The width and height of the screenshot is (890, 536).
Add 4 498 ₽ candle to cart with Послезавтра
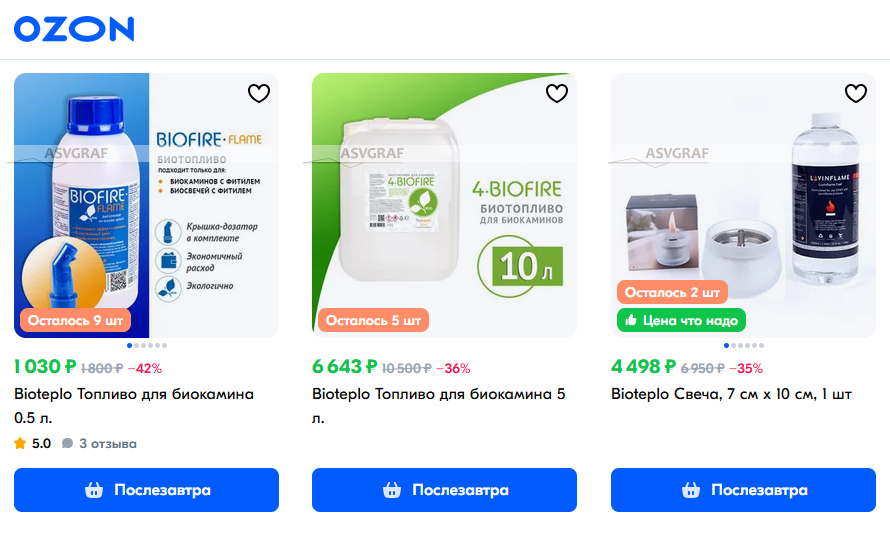pyautogui.click(x=743, y=490)
